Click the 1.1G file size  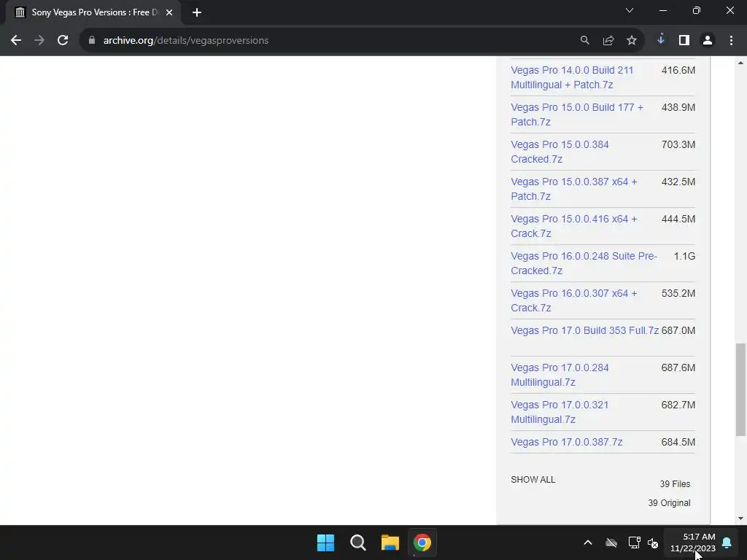pos(684,256)
